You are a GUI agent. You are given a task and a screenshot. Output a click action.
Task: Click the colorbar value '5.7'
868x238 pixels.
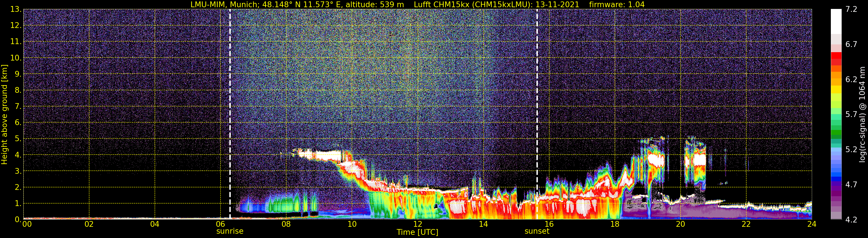point(851,114)
